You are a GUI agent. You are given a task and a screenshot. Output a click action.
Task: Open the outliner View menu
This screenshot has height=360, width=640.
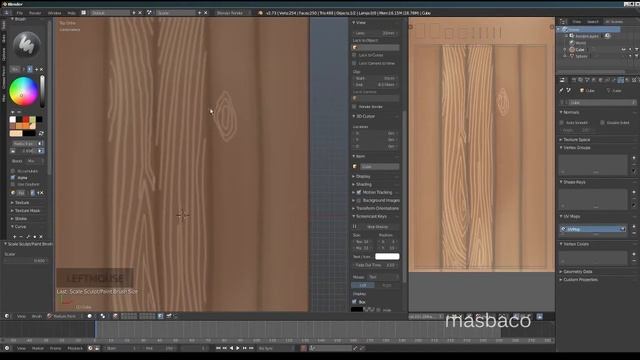(576, 22)
